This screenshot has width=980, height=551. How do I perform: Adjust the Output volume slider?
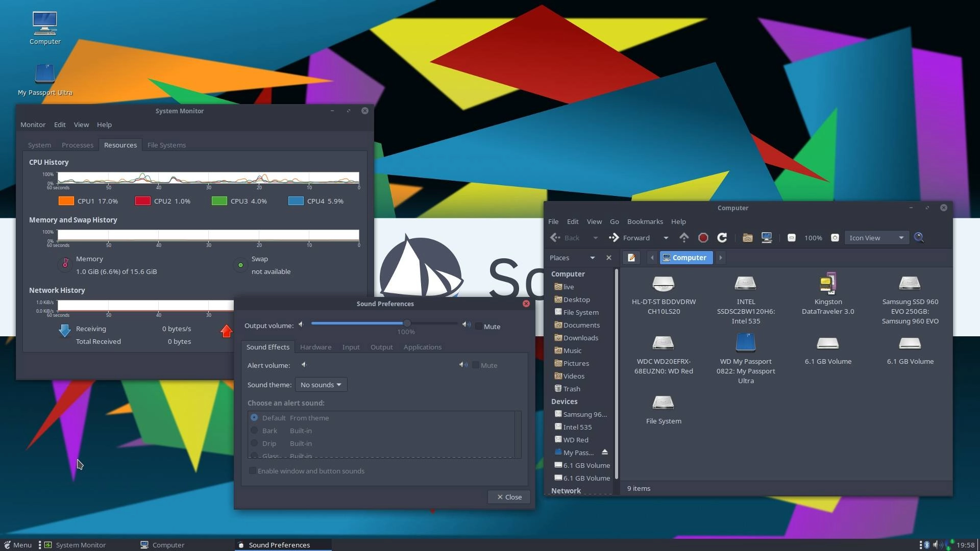coord(384,323)
